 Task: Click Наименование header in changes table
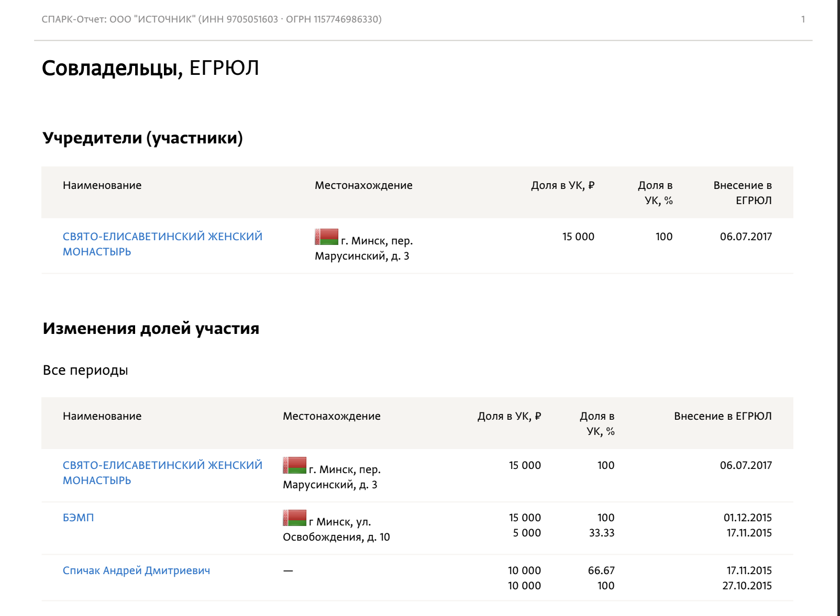pyautogui.click(x=102, y=416)
